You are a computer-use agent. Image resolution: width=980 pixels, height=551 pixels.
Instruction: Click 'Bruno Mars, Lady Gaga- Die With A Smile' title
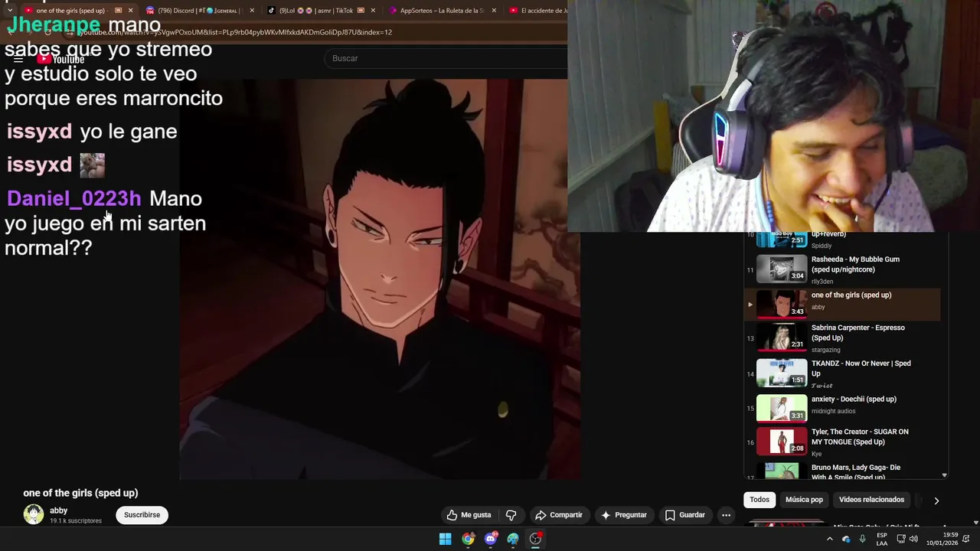pyautogui.click(x=856, y=472)
